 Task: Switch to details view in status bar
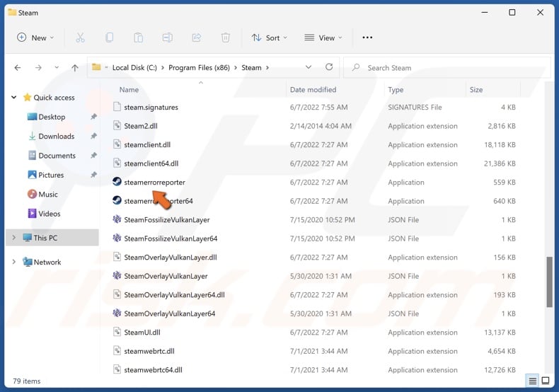click(x=532, y=381)
